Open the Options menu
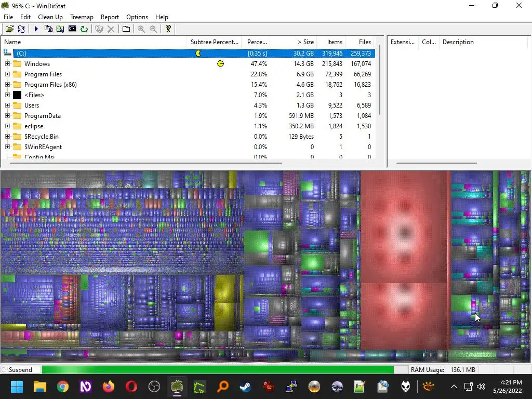This screenshot has height=399, width=532. click(137, 17)
